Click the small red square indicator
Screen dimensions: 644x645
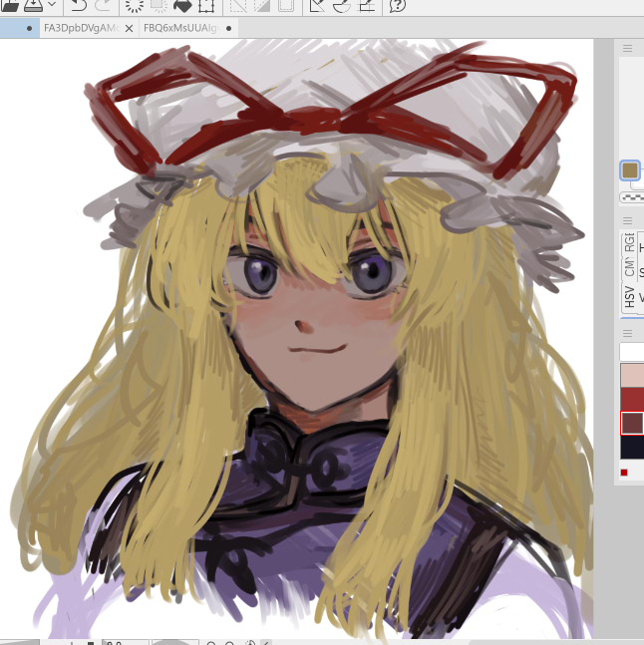624,473
